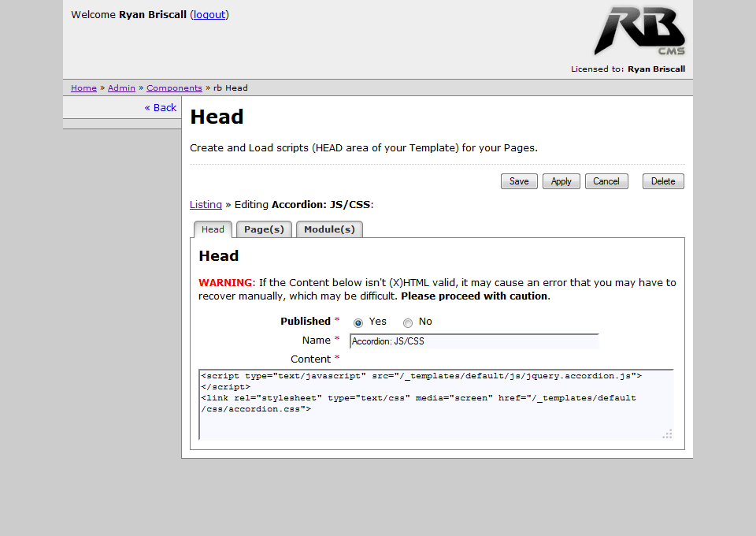
Task: Focus the Name input field
Action: 474,341
